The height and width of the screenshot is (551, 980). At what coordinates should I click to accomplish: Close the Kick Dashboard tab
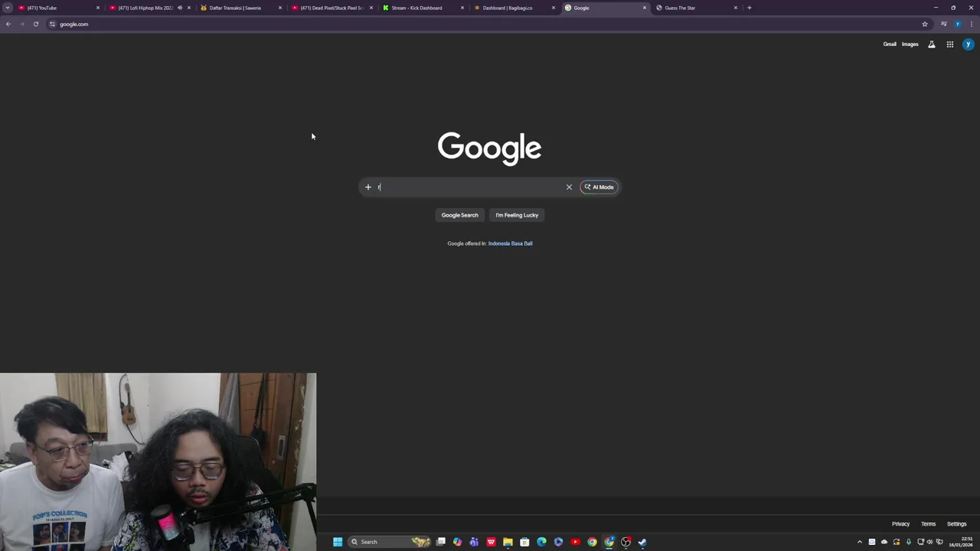[462, 8]
